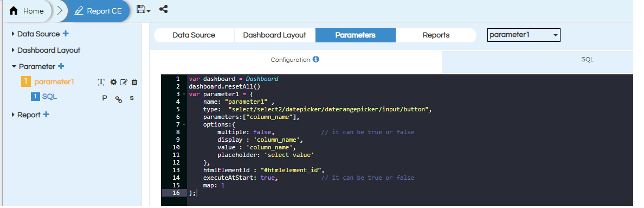Image resolution: width=644 pixels, height=208 pixels.
Task: Click the text/rename icon for parameter1
Action: (x=101, y=82)
